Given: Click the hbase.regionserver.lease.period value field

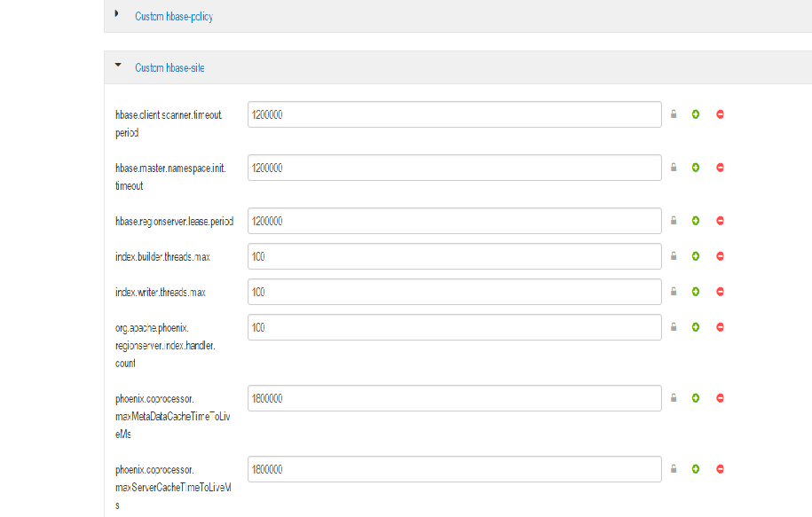Looking at the screenshot, I should (453, 221).
